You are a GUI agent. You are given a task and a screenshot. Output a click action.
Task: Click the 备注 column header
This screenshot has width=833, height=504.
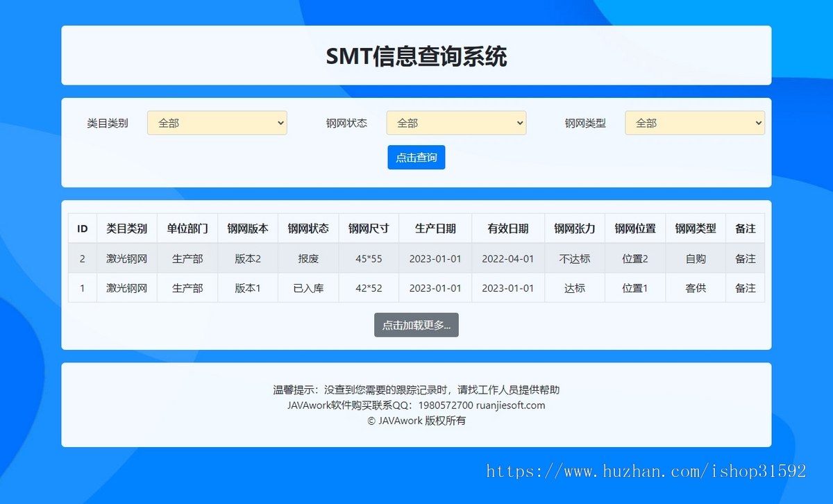(x=746, y=228)
